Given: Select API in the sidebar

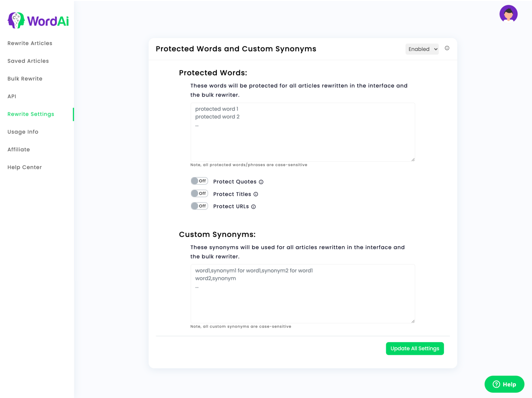Looking at the screenshot, I should pos(12,96).
